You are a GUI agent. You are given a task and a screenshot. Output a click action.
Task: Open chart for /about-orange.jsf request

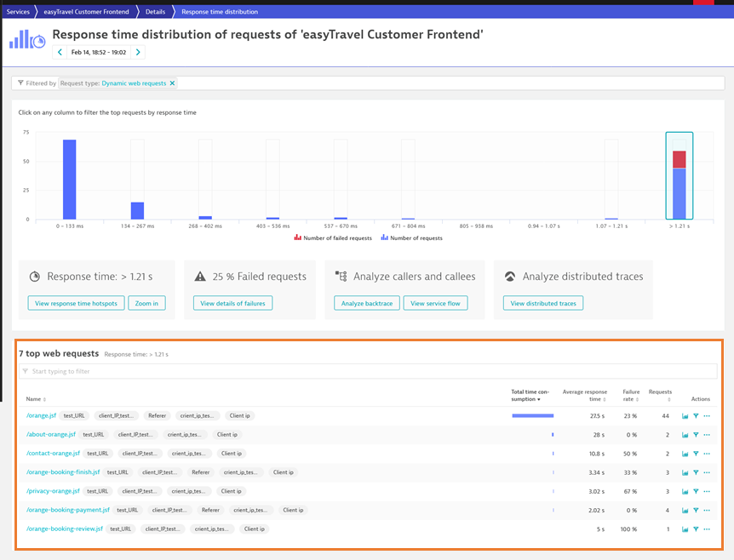pos(685,435)
